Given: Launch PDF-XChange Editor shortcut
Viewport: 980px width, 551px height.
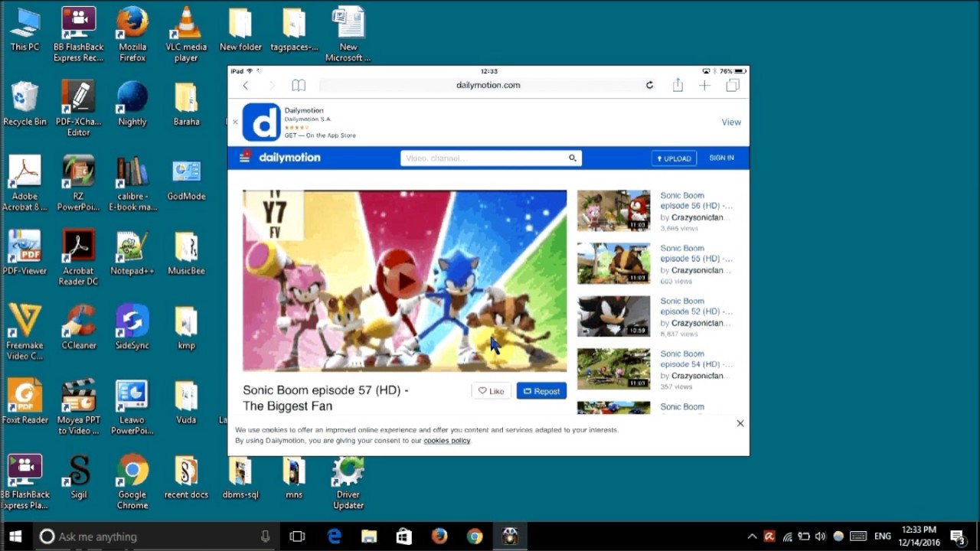Looking at the screenshot, I should (x=78, y=109).
